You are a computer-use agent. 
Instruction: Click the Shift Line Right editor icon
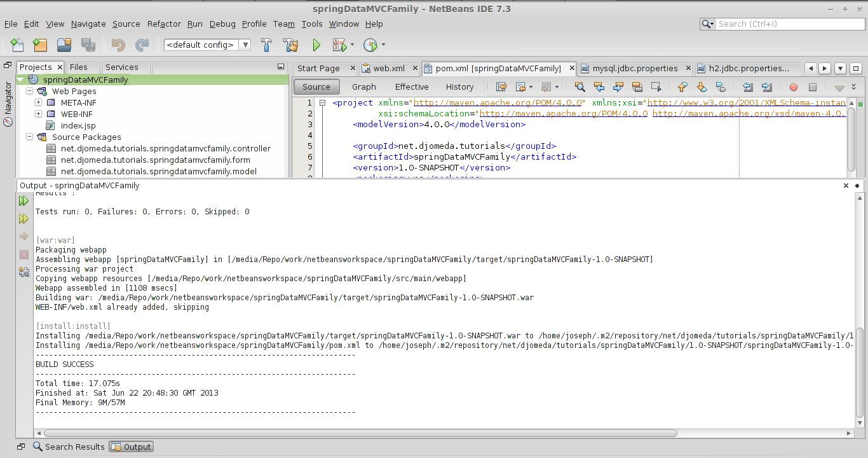(x=766, y=87)
